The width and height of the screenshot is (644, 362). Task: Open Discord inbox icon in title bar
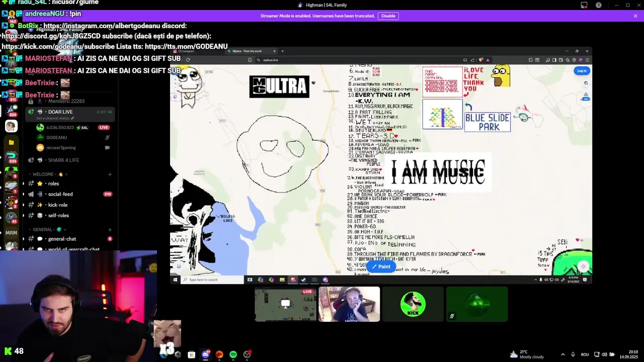click(584, 5)
